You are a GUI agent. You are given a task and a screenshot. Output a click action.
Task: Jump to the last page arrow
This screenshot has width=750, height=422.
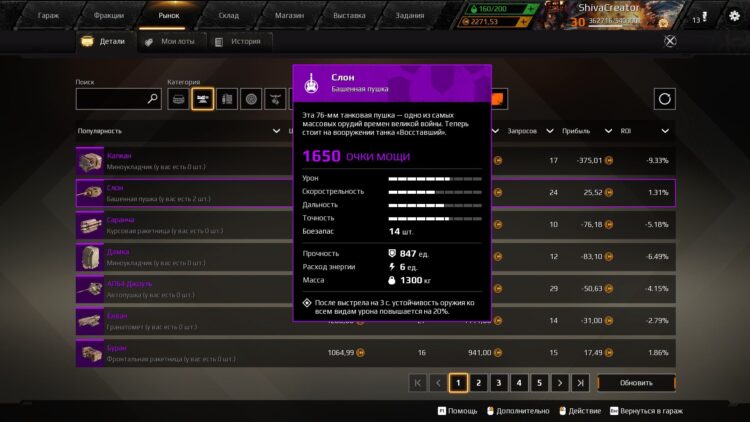[x=580, y=383]
